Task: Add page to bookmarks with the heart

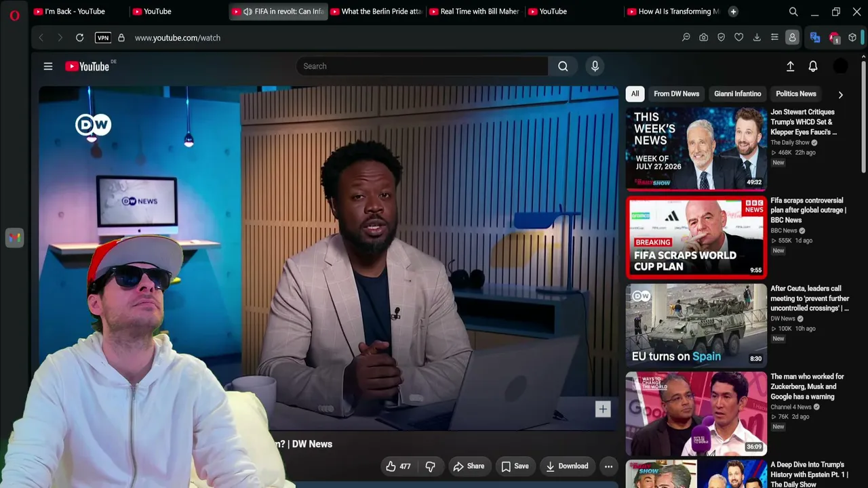Action: pos(739,38)
